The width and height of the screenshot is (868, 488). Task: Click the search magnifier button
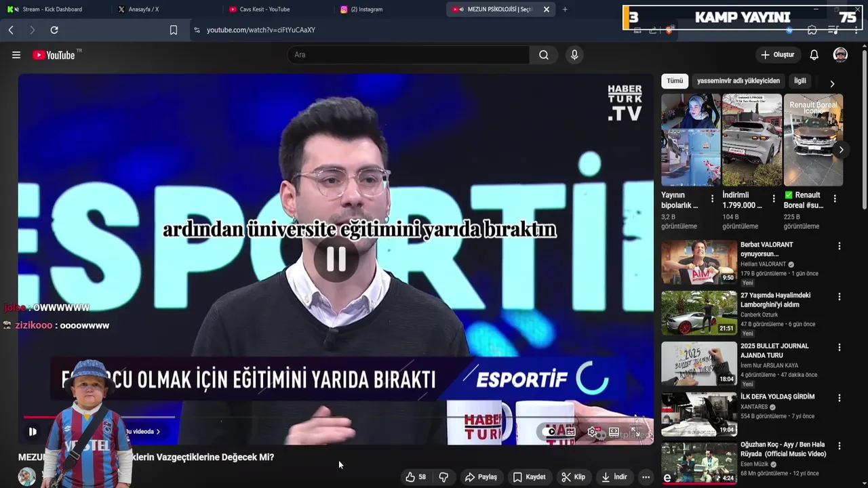click(544, 55)
